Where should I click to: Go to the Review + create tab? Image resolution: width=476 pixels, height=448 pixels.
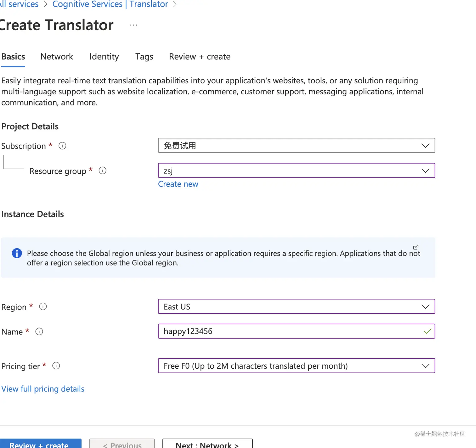click(x=200, y=57)
